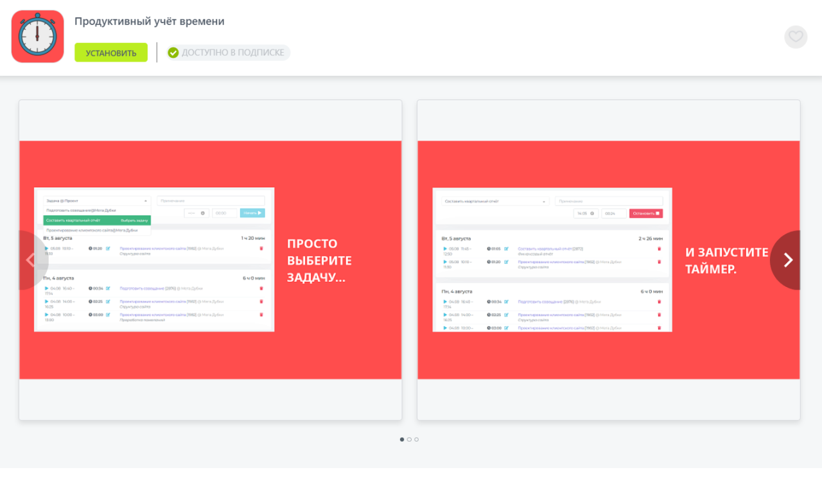Click play icon of 16:40 entry in left slide

(46, 288)
